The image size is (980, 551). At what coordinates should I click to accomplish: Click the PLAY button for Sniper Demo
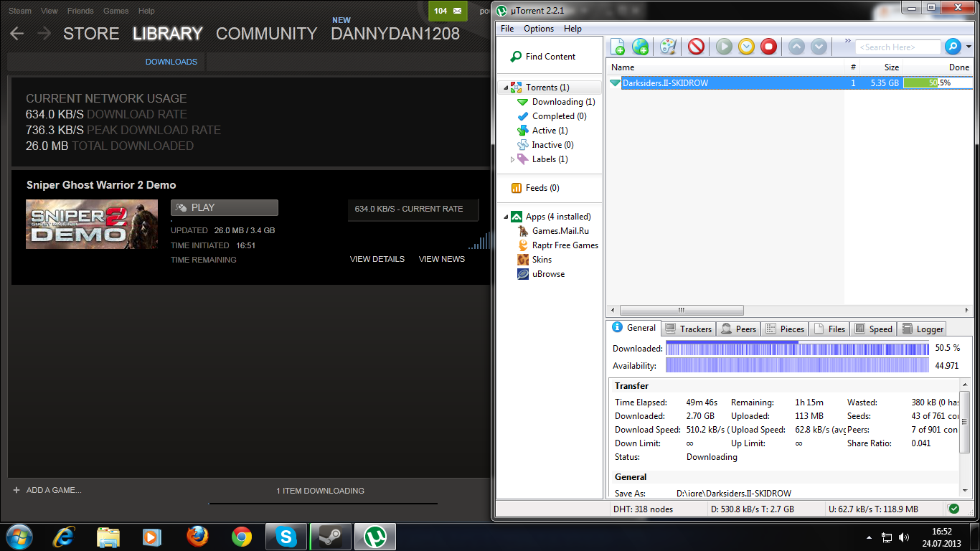(225, 207)
